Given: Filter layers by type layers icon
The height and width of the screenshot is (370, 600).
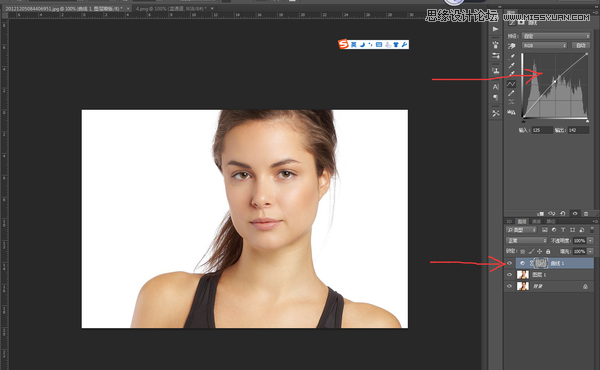Looking at the screenshot, I should click(563, 230).
